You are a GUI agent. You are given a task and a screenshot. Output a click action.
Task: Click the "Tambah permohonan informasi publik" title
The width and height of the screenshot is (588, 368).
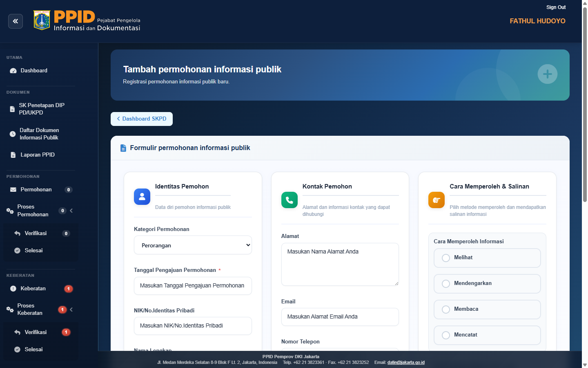202,70
